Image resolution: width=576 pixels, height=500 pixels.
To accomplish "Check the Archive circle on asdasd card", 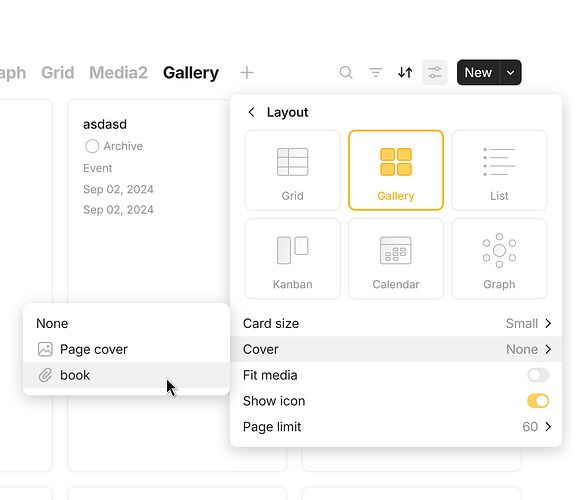I will [x=92, y=146].
